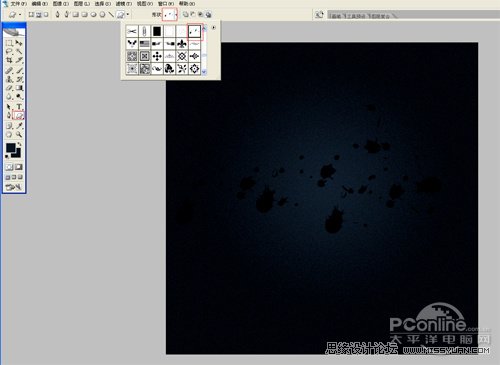Select the Zoom tool
Image resolution: width=500 pixels, height=365 pixels.
click(x=19, y=134)
